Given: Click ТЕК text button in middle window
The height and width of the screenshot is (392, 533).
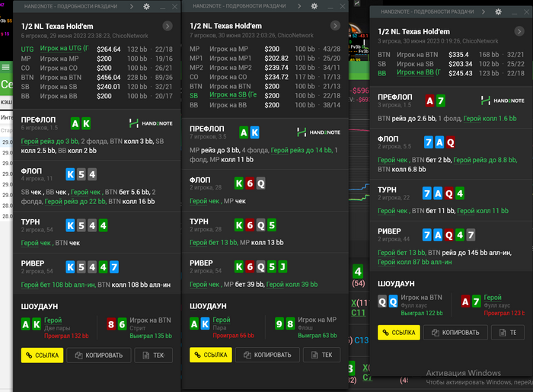Looking at the screenshot, I should pyautogui.click(x=322, y=355).
